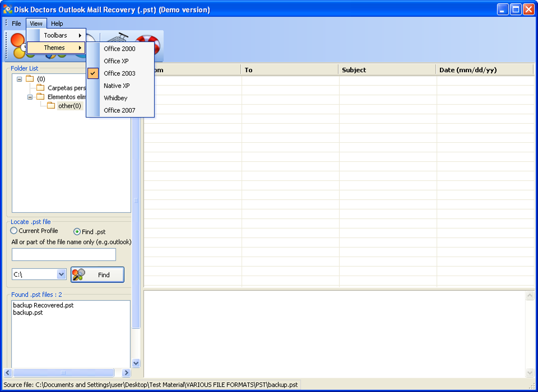Click the file name search input field

[x=64, y=254]
